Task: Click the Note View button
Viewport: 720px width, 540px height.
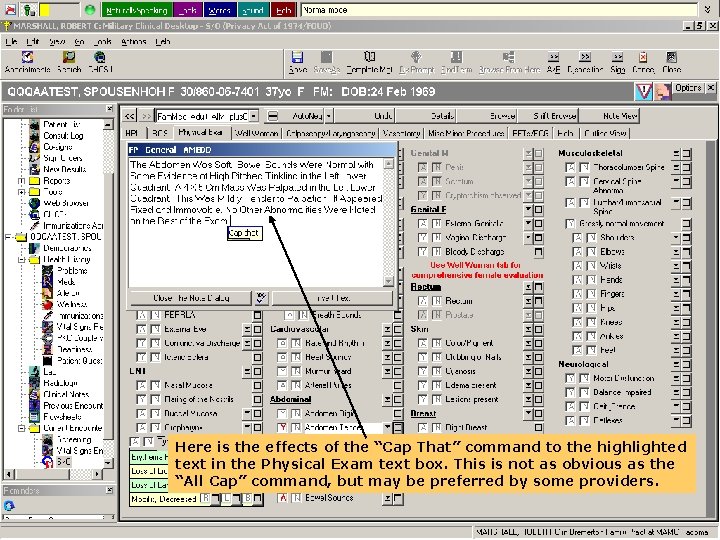Action: click(x=619, y=116)
